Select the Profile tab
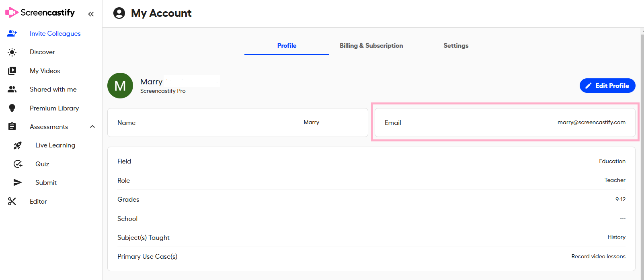 (287, 45)
